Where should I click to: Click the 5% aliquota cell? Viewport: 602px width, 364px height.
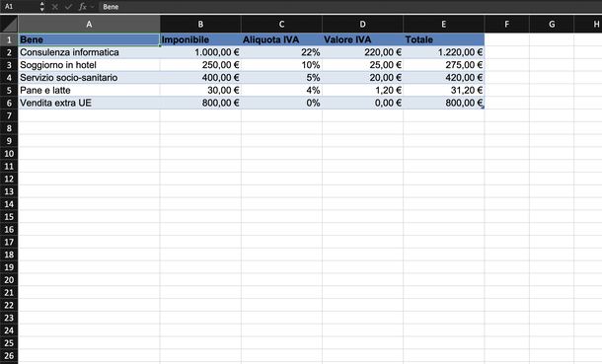tap(281, 78)
